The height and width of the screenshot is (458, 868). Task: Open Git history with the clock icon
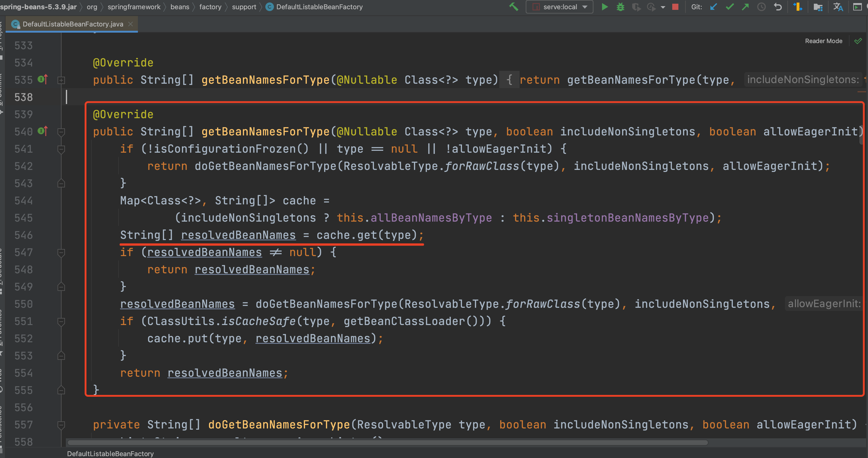click(761, 7)
